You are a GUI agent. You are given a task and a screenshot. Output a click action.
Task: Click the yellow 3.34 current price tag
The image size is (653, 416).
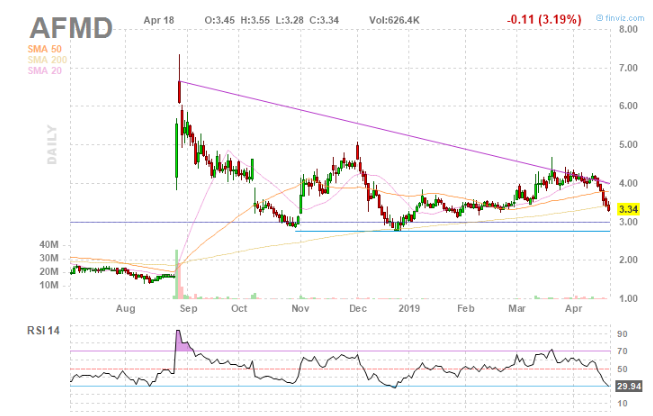pos(628,209)
